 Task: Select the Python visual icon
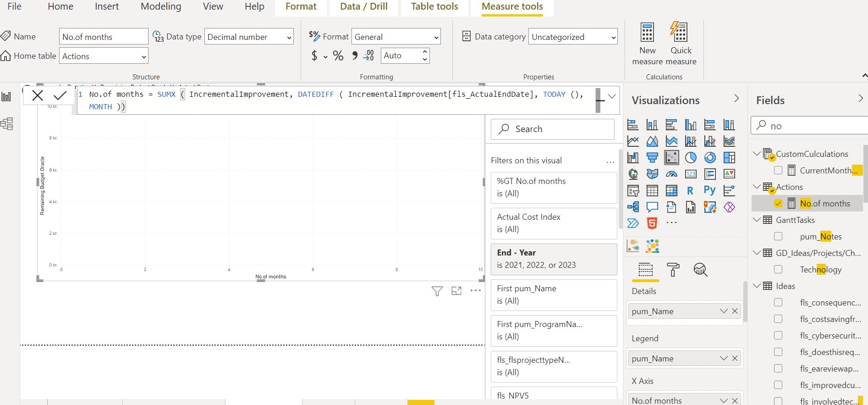(x=709, y=190)
